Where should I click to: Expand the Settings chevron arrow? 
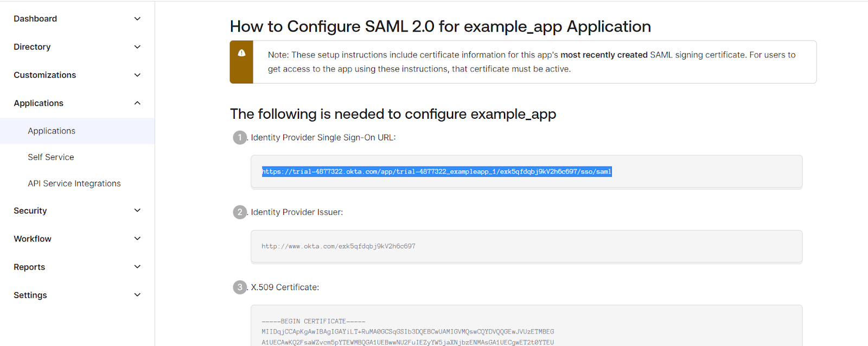137,295
